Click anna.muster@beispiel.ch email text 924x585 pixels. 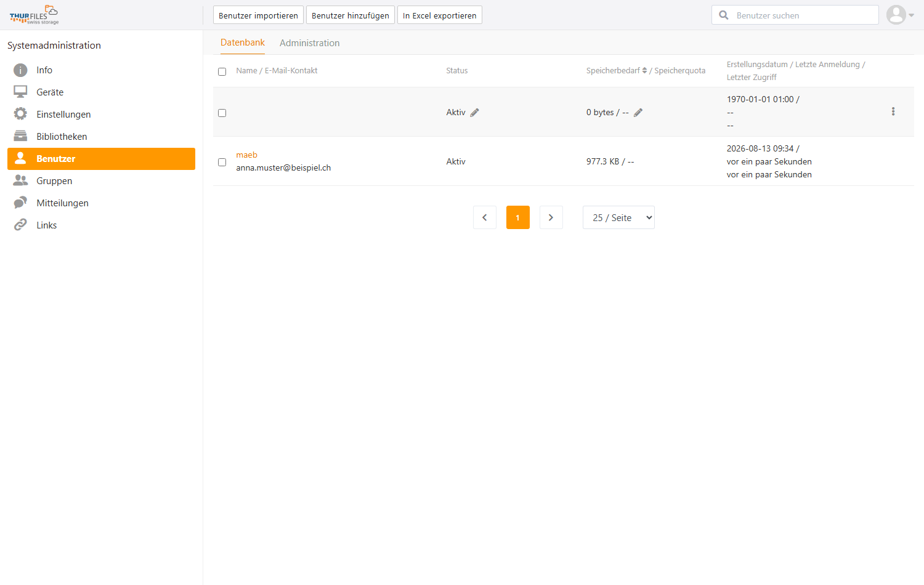pos(283,168)
